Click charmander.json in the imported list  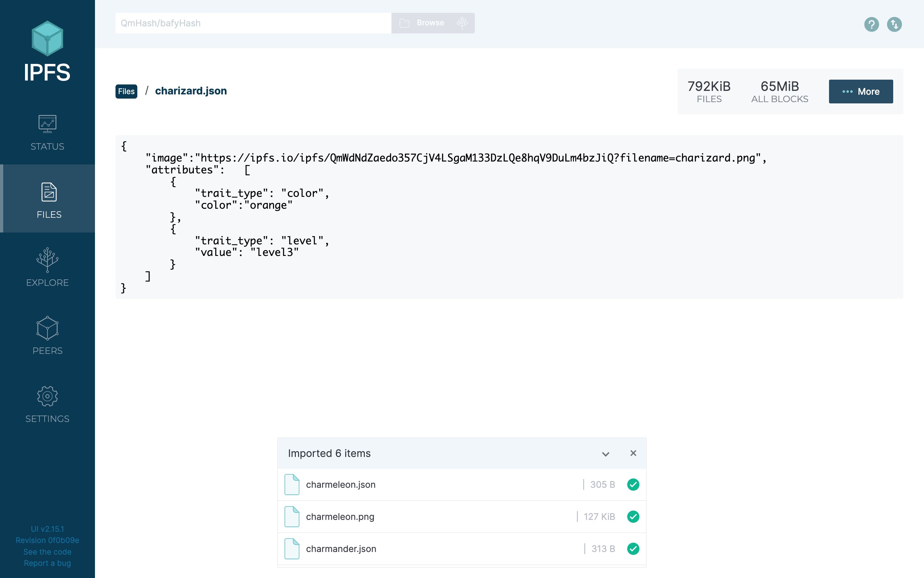341,549
